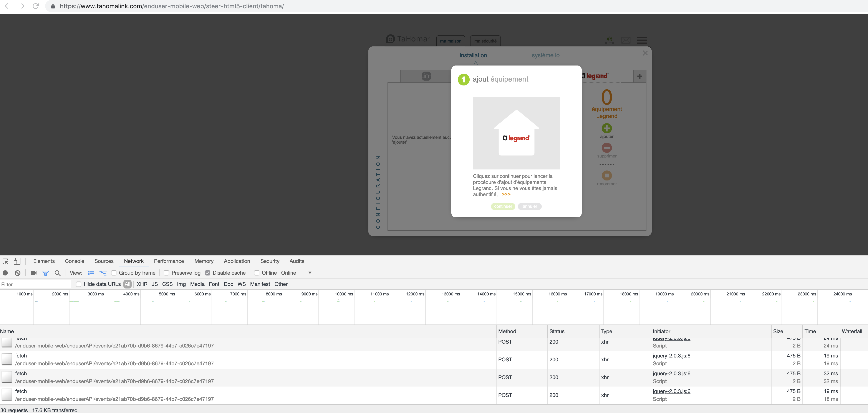Image resolution: width=868 pixels, height=413 pixels.
Task: Open the TaHoma hamburger menu
Action: (642, 40)
